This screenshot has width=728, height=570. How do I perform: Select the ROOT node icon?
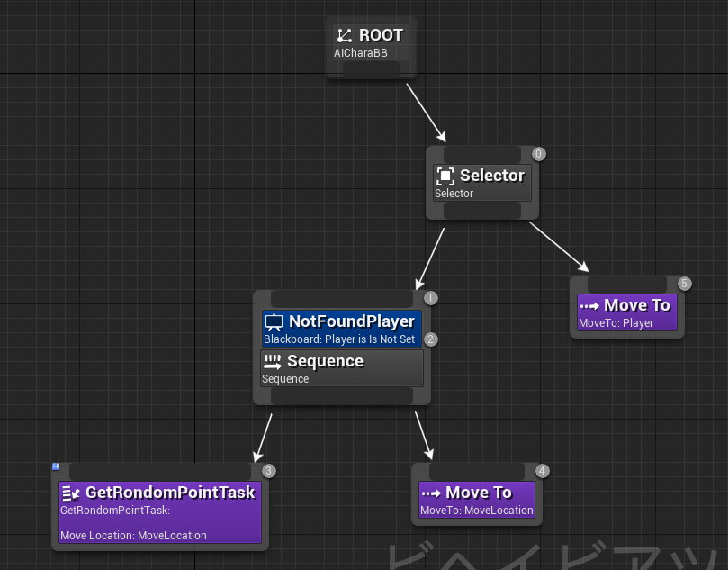345,36
